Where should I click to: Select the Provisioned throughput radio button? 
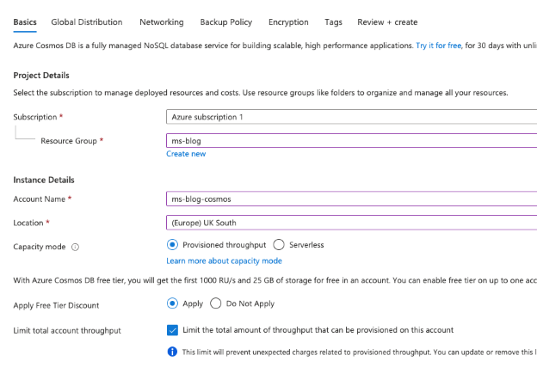[x=172, y=245]
